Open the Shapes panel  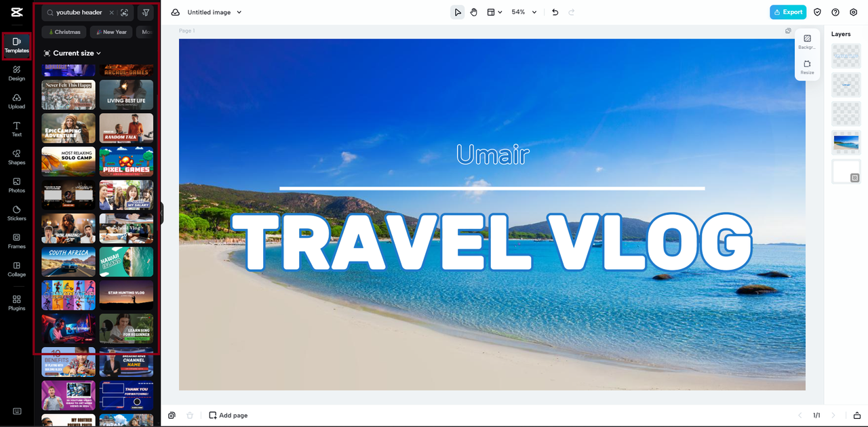(x=16, y=157)
